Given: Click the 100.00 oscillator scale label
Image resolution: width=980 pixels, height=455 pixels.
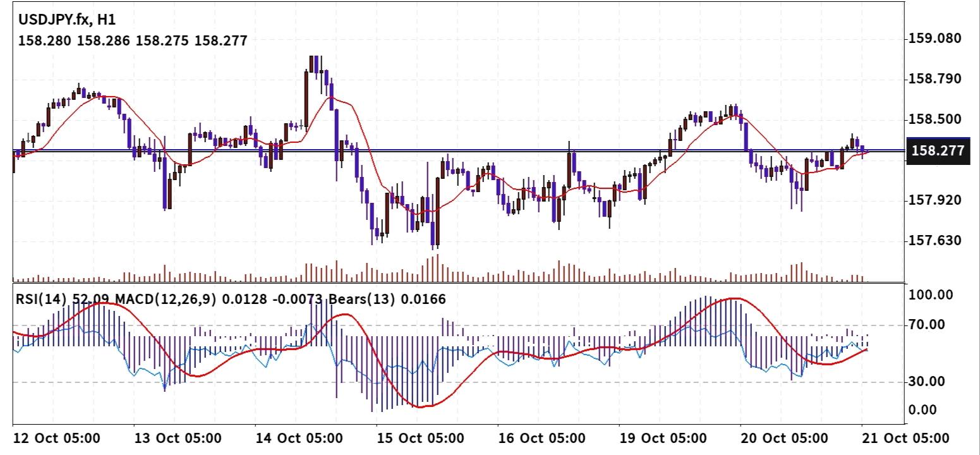Looking at the screenshot, I should (930, 295).
